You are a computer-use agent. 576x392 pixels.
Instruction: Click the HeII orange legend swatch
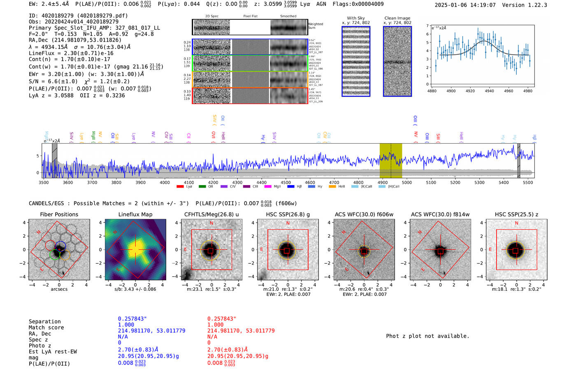tap(332, 186)
